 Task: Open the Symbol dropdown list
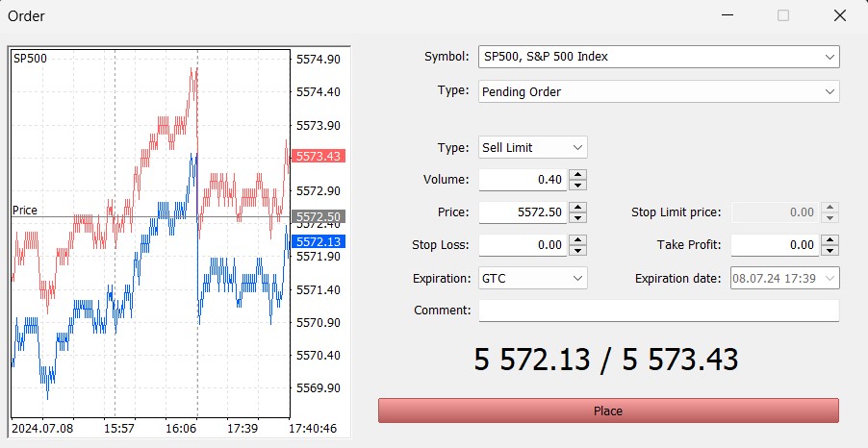(658, 57)
